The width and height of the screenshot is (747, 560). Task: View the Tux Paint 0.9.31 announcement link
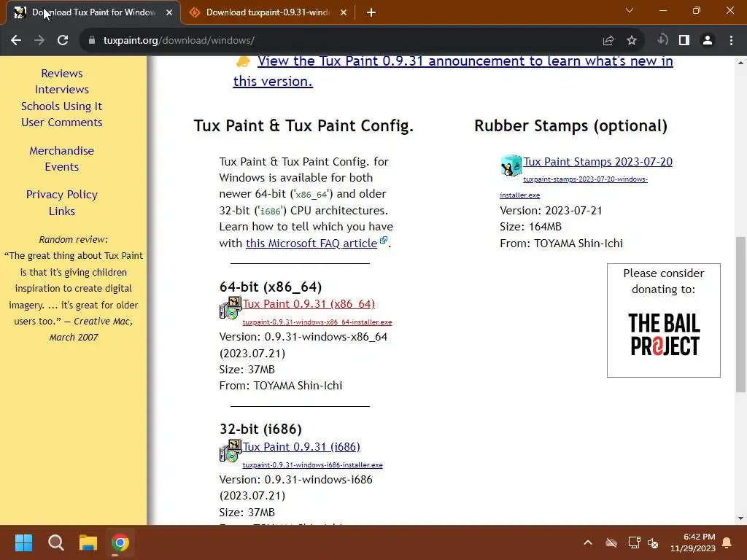pyautogui.click(x=453, y=71)
